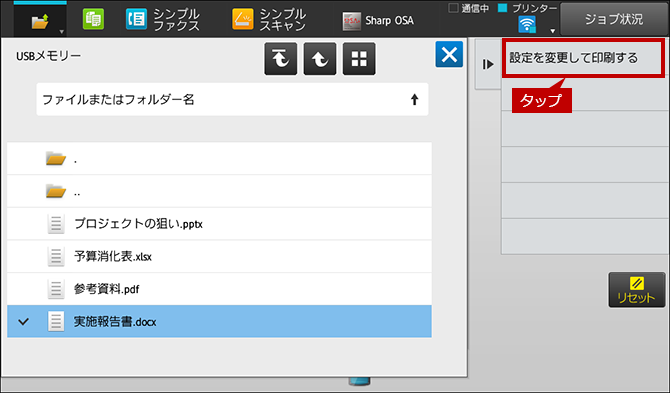Open the single-dot current folder
The height and width of the screenshot is (393, 670).
coord(219,159)
